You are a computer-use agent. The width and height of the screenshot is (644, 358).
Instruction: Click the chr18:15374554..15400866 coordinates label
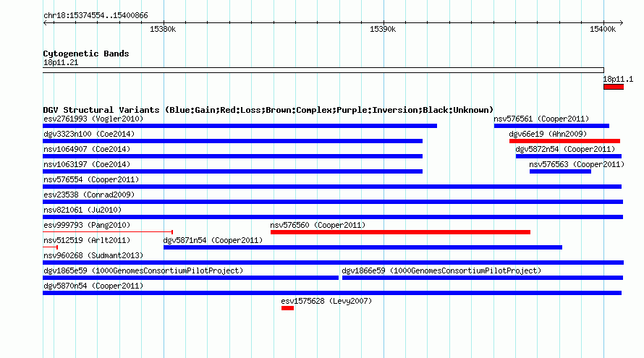point(96,16)
